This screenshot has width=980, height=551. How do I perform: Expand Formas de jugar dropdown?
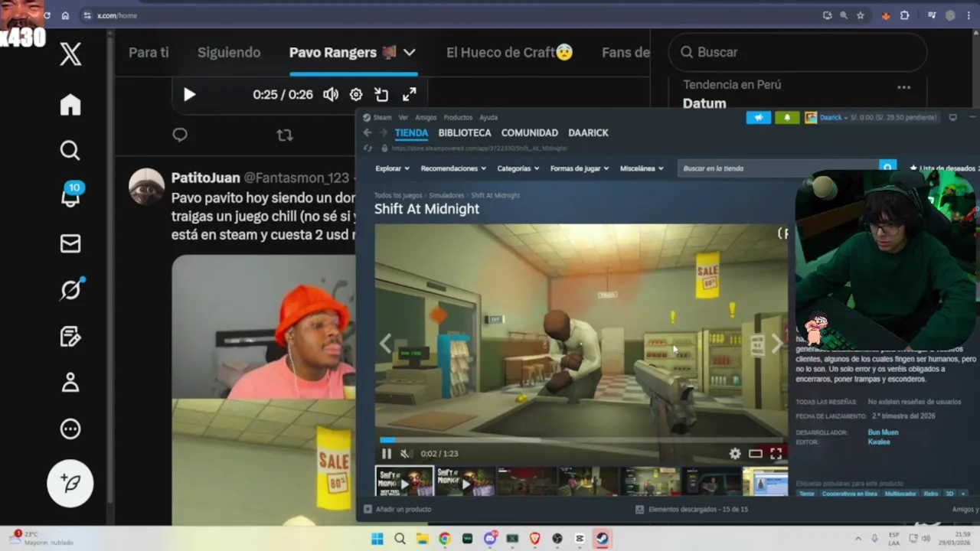click(580, 168)
